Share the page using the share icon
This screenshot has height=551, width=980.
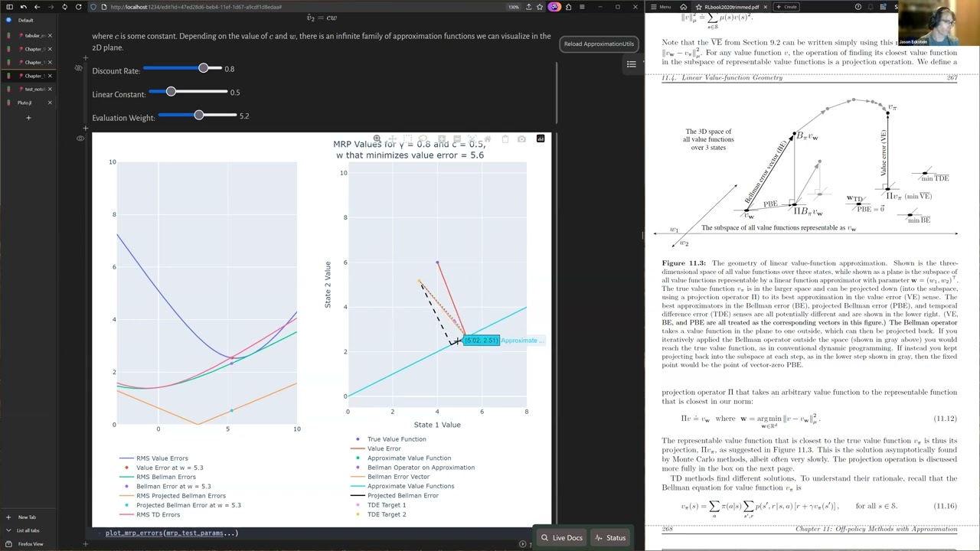click(529, 7)
